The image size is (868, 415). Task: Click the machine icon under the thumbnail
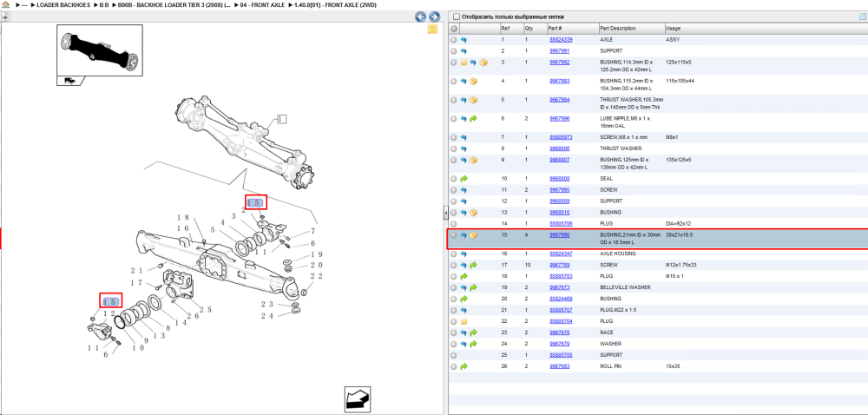coord(70,80)
